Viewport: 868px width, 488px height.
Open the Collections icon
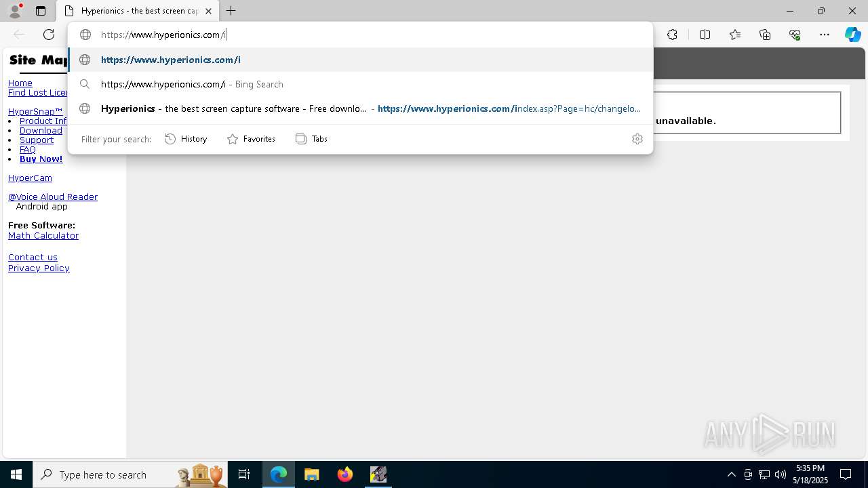(765, 35)
